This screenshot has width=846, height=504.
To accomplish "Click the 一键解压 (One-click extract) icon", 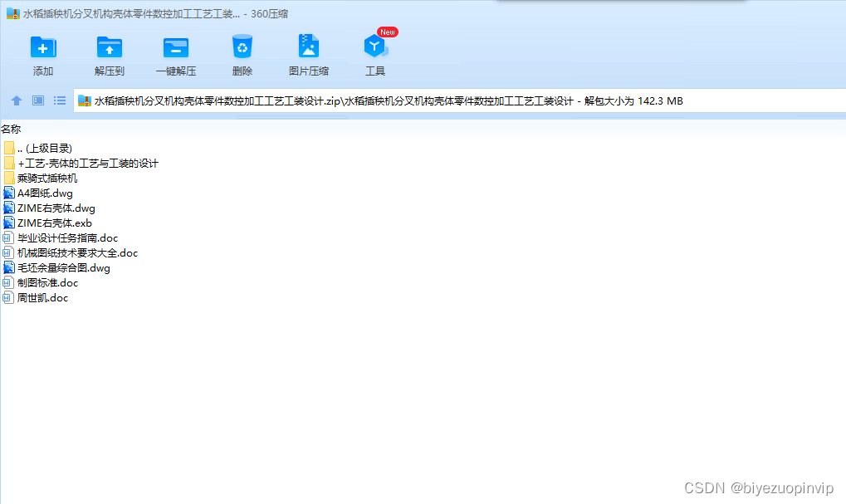I will coord(176,47).
